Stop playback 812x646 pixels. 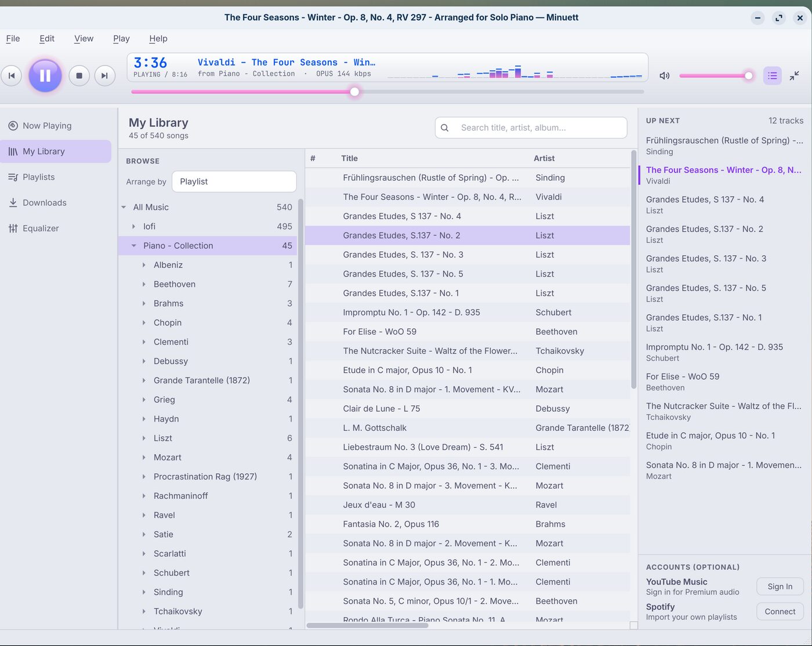tap(79, 75)
